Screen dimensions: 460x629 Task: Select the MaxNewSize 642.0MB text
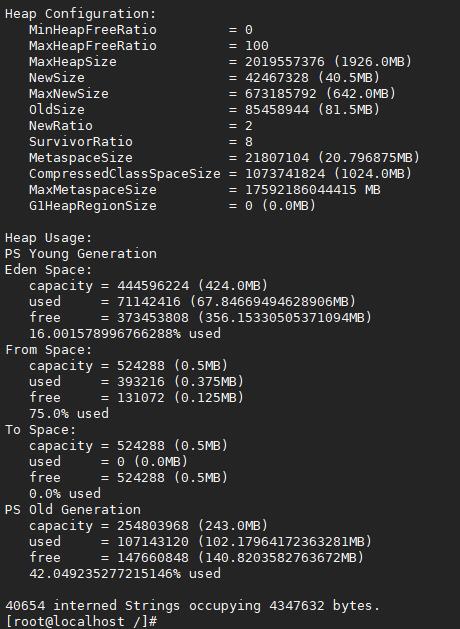click(x=361, y=93)
